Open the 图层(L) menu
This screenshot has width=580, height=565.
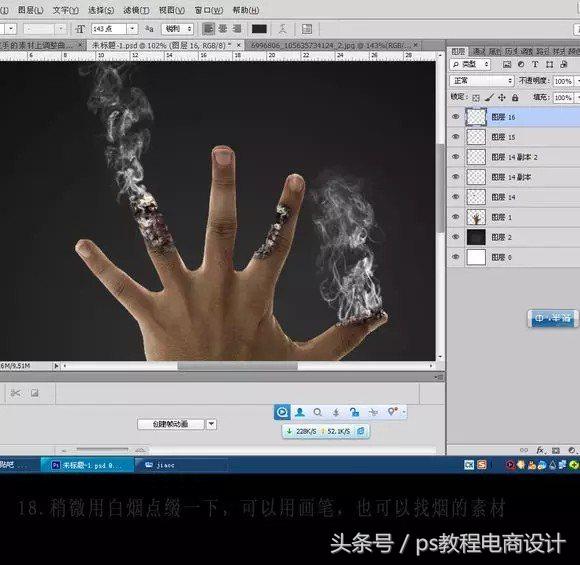(30, 10)
